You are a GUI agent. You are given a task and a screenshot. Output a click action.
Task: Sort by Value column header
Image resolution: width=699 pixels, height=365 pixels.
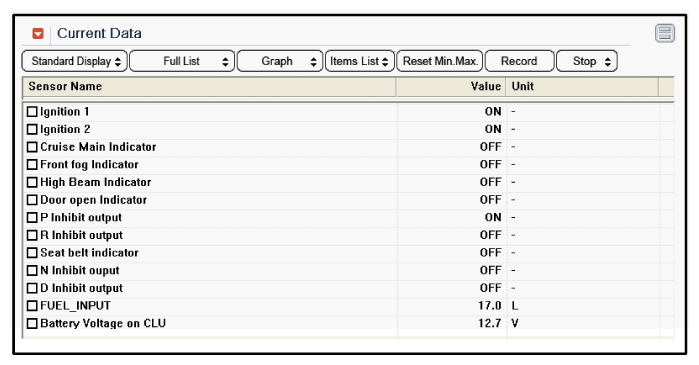pos(451,86)
